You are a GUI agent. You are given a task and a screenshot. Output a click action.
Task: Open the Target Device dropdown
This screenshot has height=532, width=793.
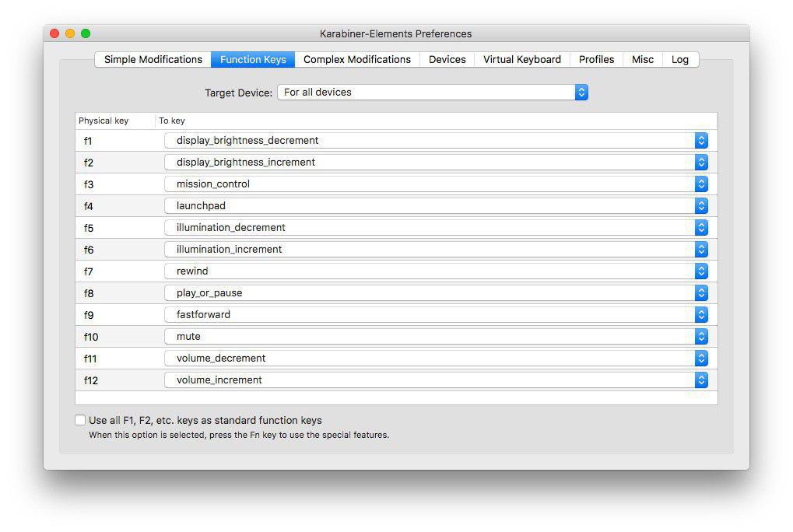[433, 92]
